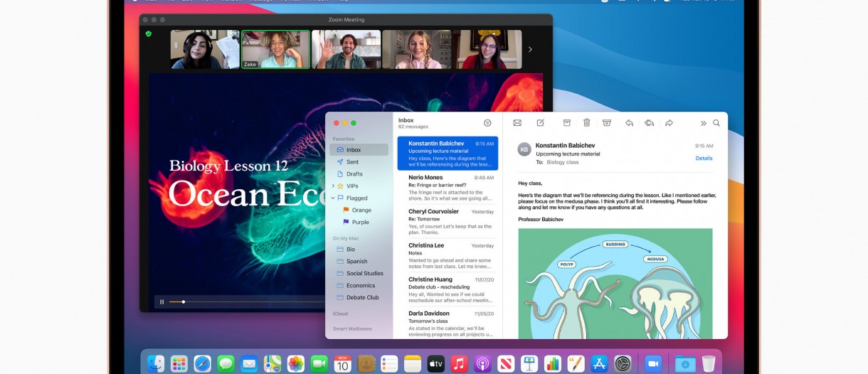Viewport: 868px width, 374px height.
Task: Show more toolbar items via double chevron
Action: pos(703,123)
